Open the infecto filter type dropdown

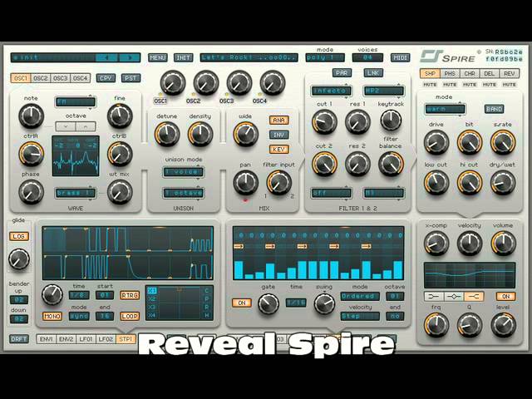(x=331, y=91)
